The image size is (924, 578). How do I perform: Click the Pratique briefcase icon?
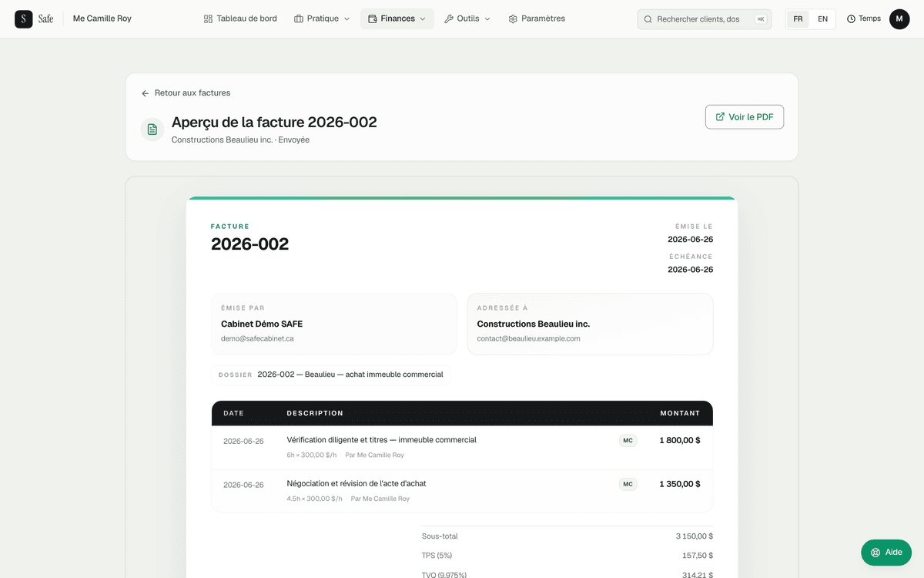click(x=299, y=19)
